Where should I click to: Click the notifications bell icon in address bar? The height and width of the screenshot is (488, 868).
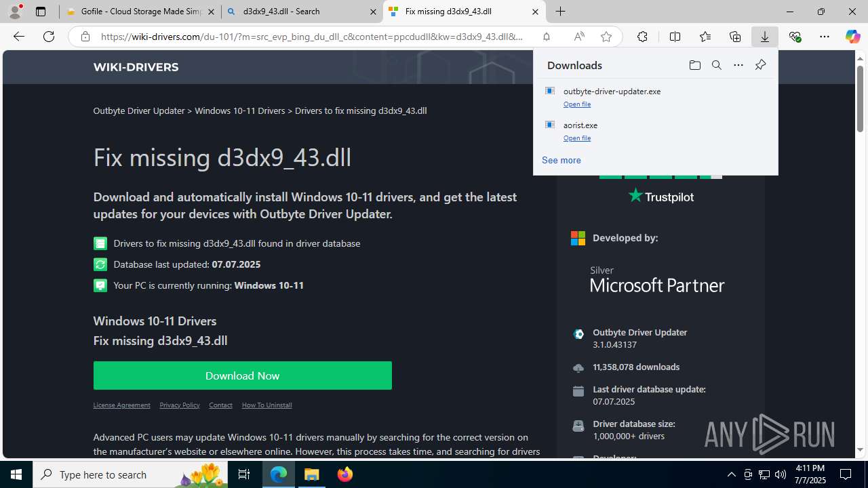(x=546, y=37)
